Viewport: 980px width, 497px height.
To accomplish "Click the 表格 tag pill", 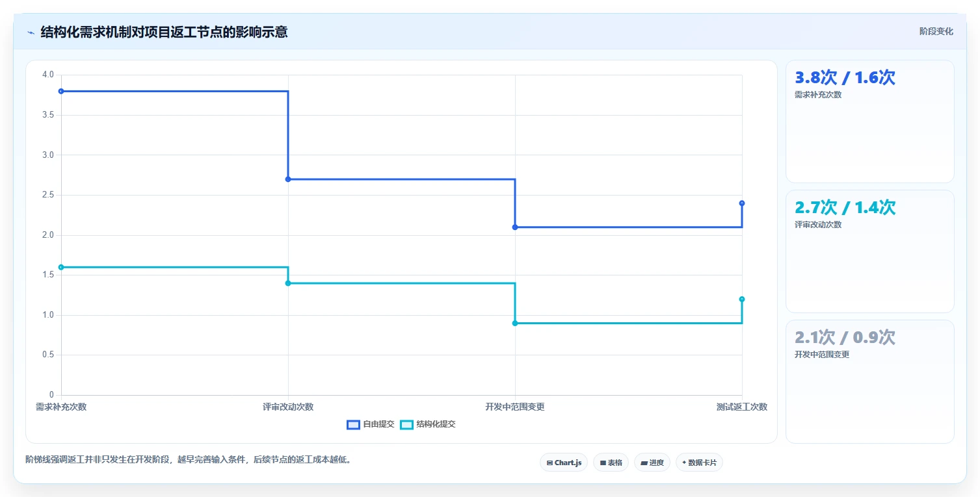I will (x=611, y=463).
